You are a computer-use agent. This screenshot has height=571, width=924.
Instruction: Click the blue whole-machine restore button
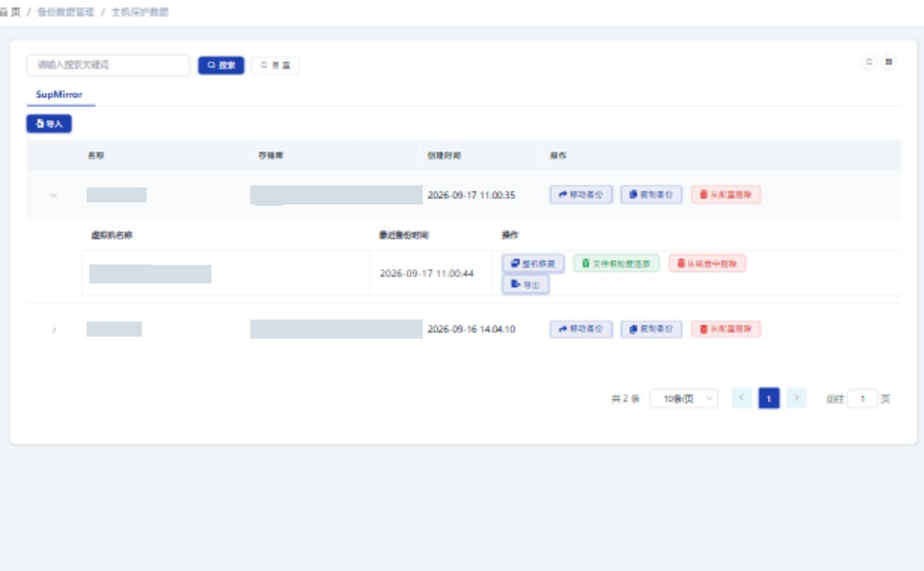click(533, 264)
